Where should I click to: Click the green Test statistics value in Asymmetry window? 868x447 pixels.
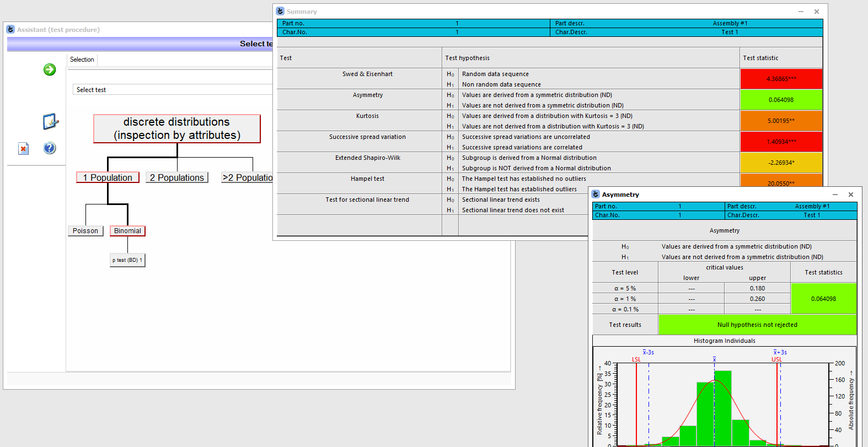(823, 299)
